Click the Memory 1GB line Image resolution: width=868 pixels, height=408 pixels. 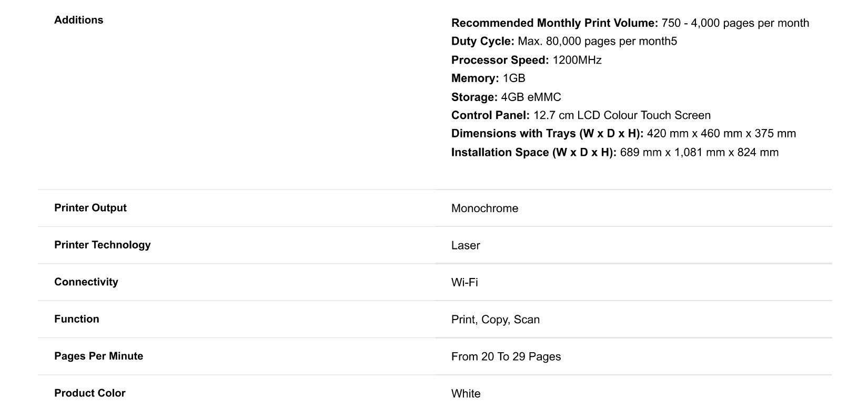coord(488,78)
